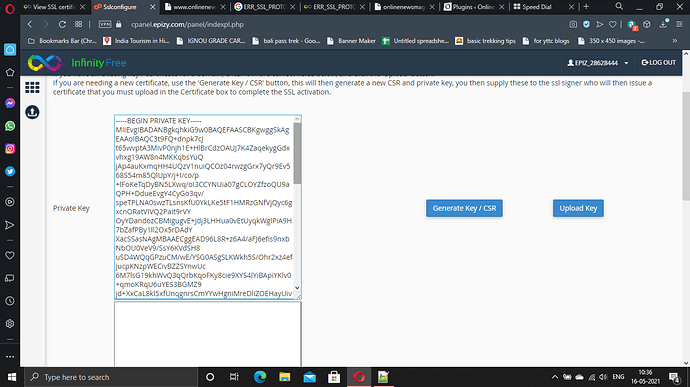This screenshot has height=387, width=690.
Task: Open downloads icon in toolbar
Action: tap(663, 25)
